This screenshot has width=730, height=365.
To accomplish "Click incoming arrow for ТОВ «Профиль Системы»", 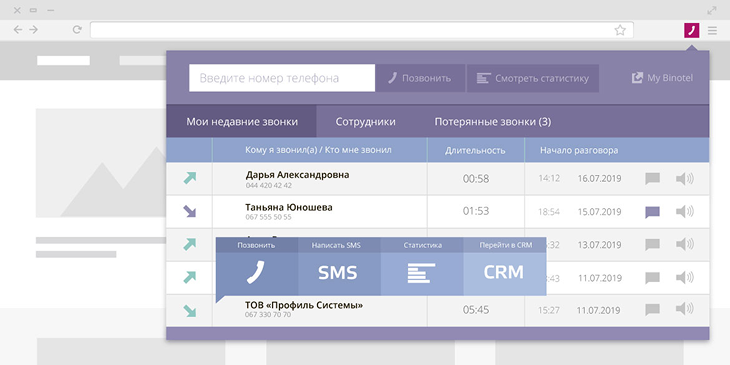I will (189, 311).
